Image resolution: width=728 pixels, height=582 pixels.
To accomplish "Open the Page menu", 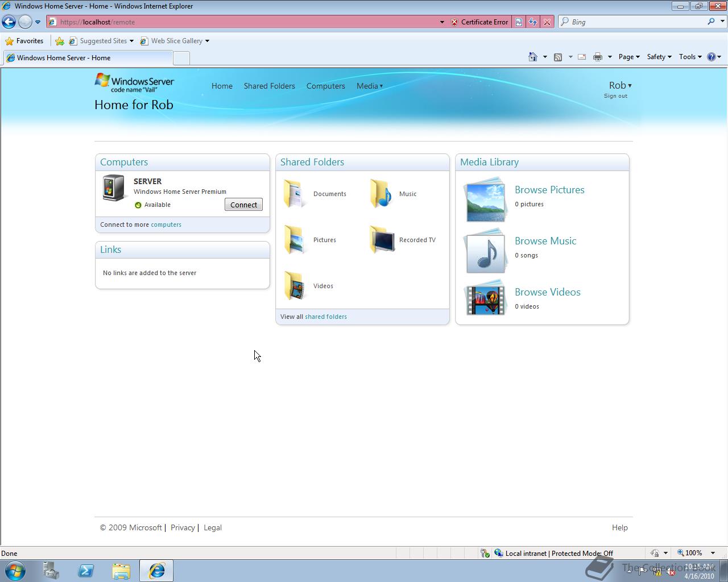I will [629, 57].
